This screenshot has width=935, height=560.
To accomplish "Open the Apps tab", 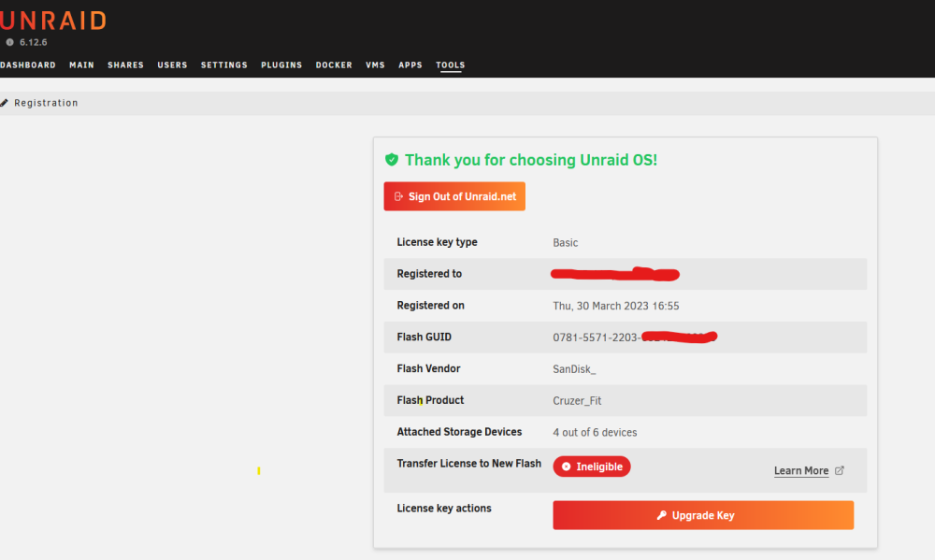I will click(410, 65).
